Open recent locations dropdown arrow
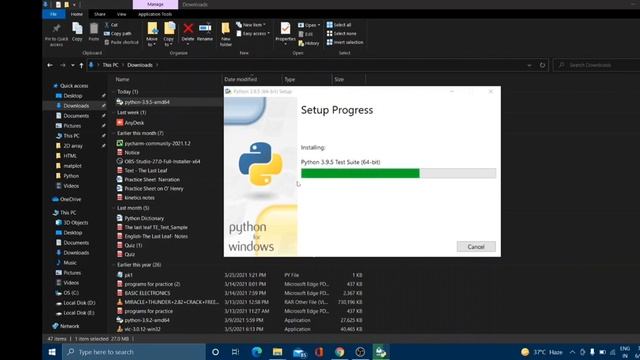640x360 pixels. click(x=73, y=65)
